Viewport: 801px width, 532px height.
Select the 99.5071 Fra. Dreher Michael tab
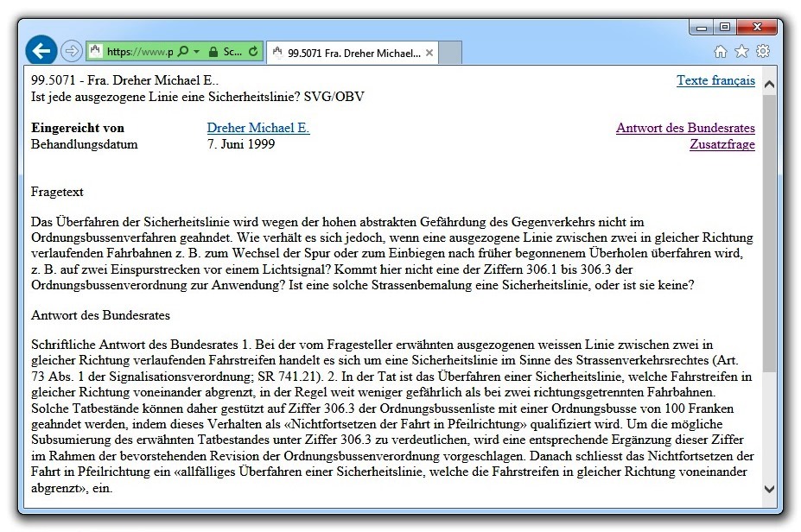353,53
